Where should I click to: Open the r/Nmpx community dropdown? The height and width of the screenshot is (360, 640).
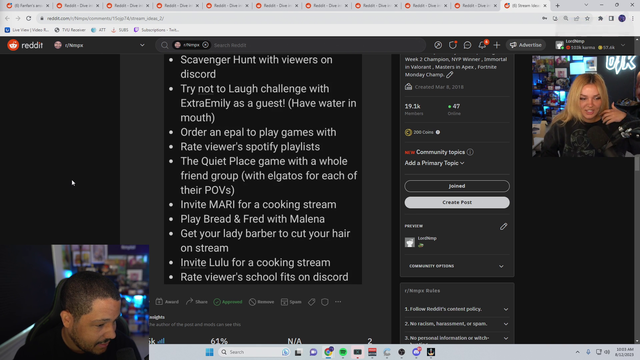(x=99, y=45)
